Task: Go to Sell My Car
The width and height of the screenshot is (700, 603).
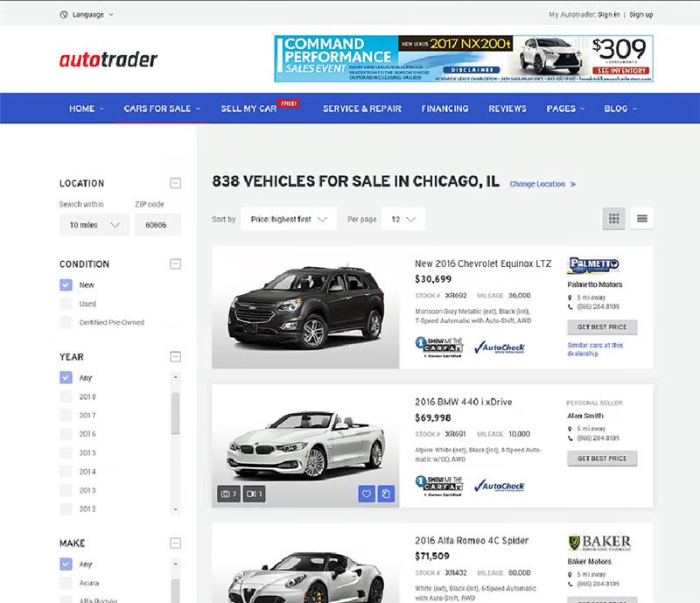Action: pyautogui.click(x=248, y=109)
